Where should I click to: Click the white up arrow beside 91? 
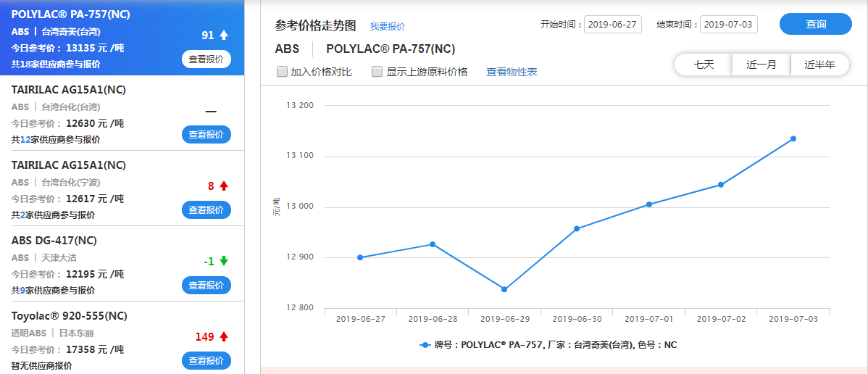224,36
